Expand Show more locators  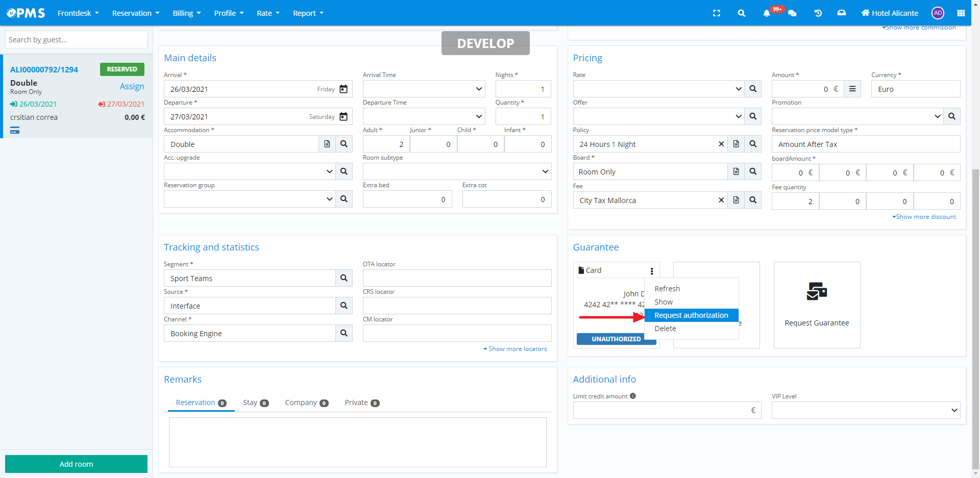(x=515, y=349)
